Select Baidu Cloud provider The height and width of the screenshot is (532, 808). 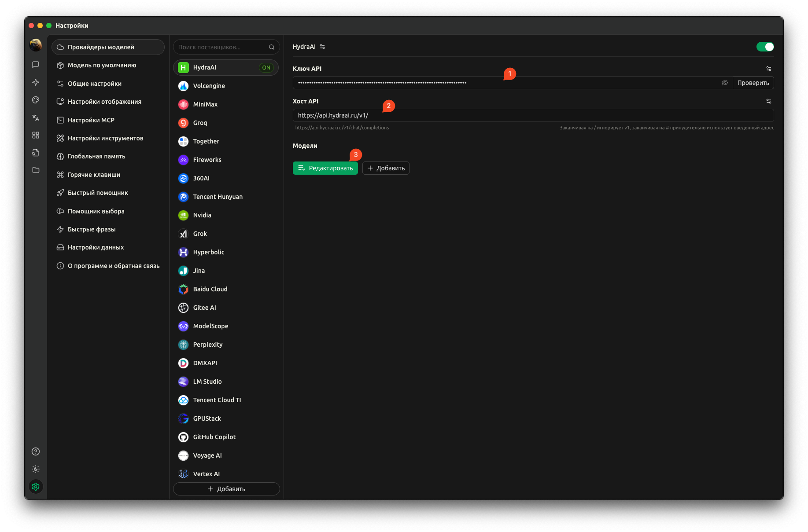pyautogui.click(x=226, y=289)
